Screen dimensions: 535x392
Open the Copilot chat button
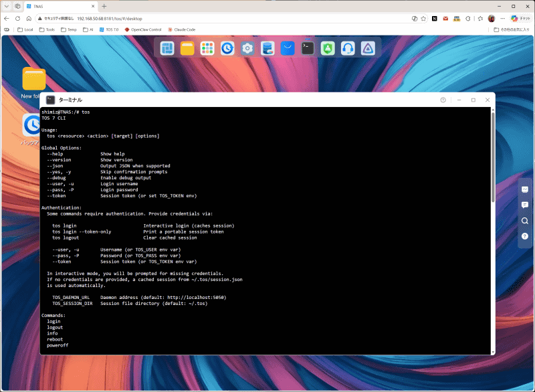pos(520,19)
